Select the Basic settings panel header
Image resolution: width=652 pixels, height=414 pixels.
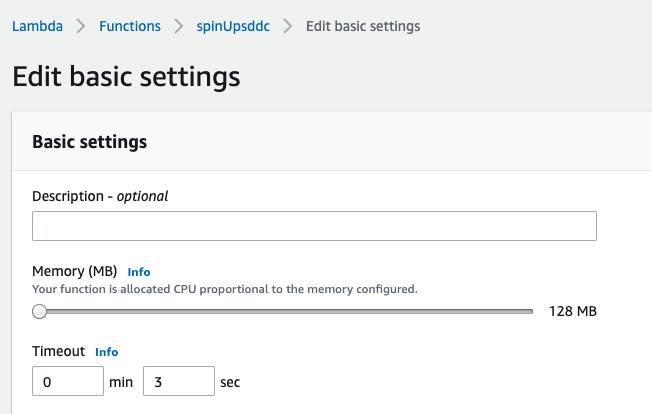point(90,141)
